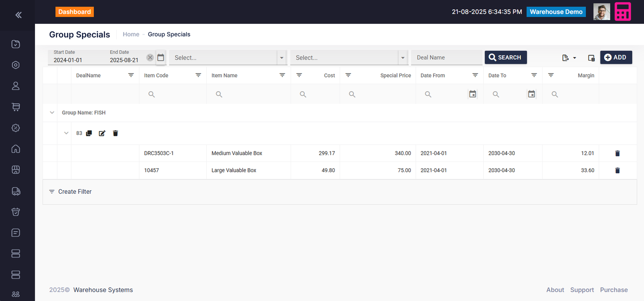The width and height of the screenshot is (644, 301).
Task: Delete deal 83 using trash icon
Action: [116, 133]
